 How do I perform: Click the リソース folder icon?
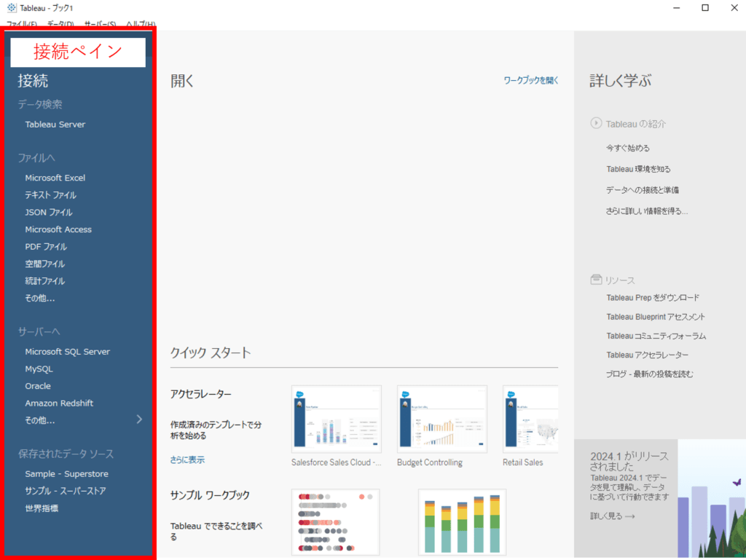[596, 280]
